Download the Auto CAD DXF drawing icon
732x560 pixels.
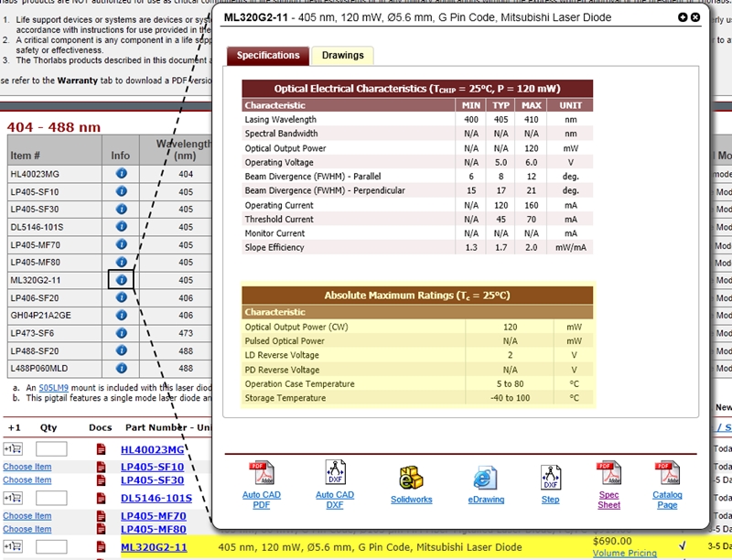point(335,472)
